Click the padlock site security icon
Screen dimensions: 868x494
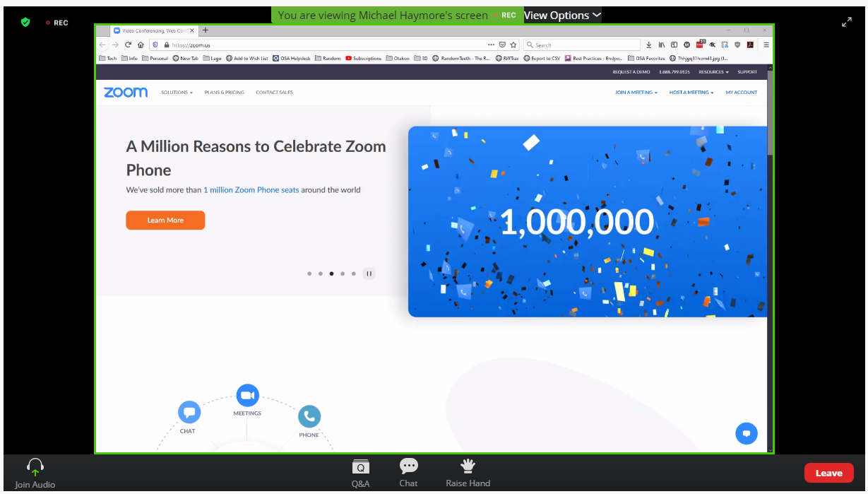pyautogui.click(x=167, y=45)
